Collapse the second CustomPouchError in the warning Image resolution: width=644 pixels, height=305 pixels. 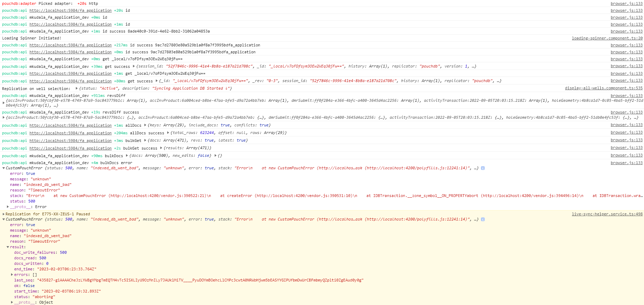tap(3, 219)
